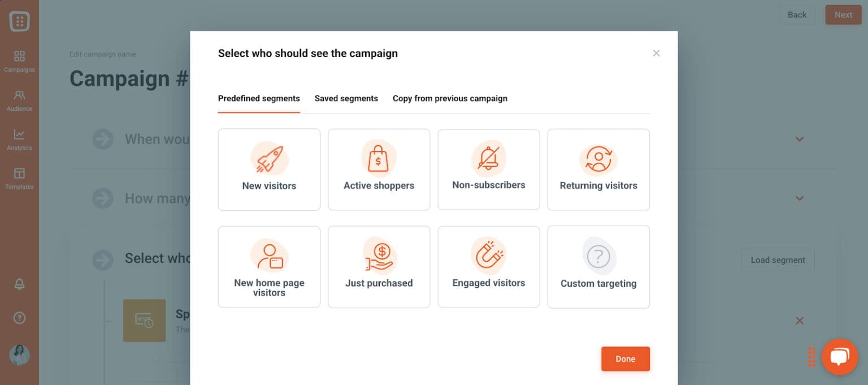Select the New visitors rocket segment
The width and height of the screenshot is (868, 385).
269,170
